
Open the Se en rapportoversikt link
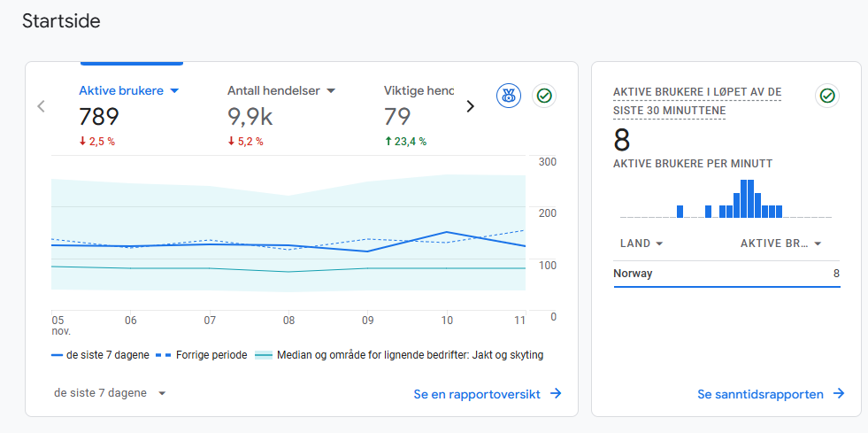point(488,394)
